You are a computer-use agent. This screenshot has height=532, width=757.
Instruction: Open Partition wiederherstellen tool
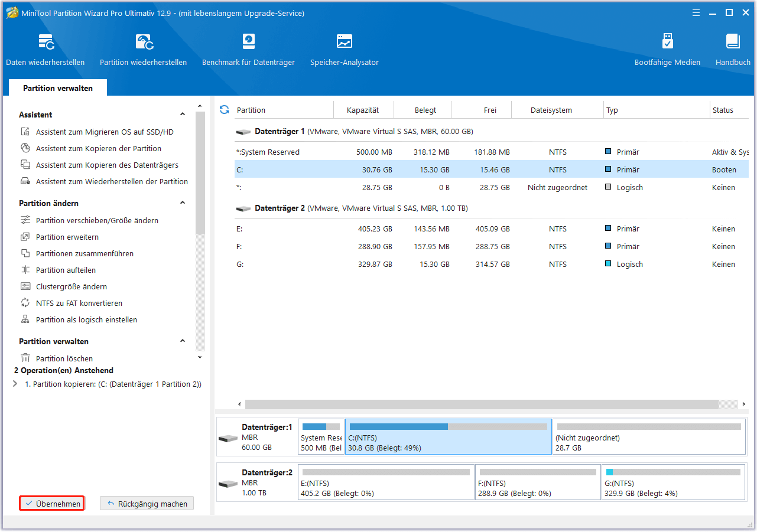coord(144,50)
